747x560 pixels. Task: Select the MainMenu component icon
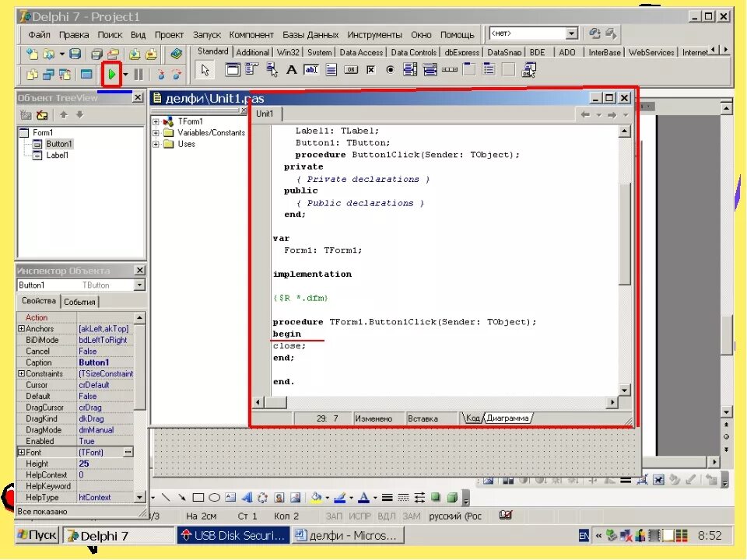(251, 69)
